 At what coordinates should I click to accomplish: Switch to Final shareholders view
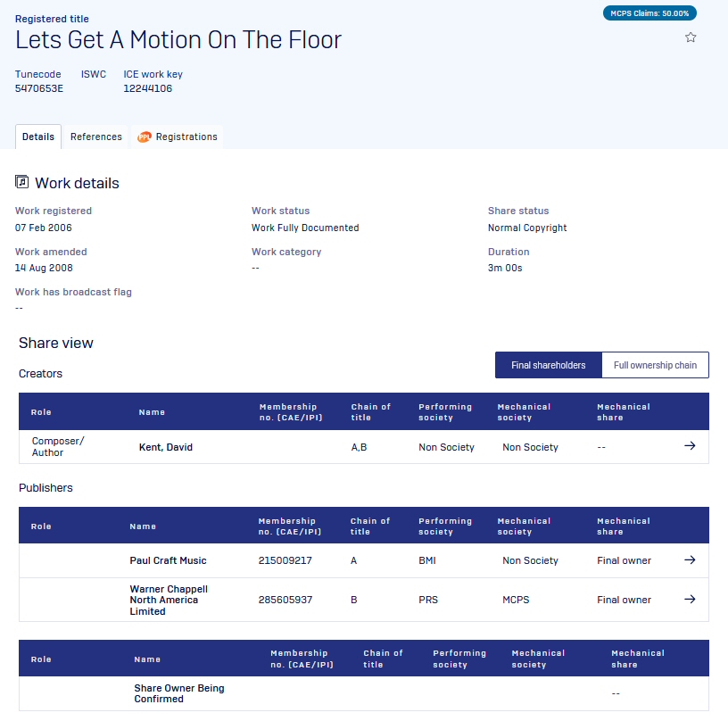(x=548, y=365)
